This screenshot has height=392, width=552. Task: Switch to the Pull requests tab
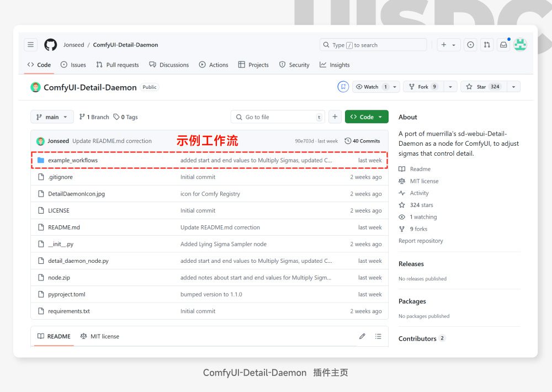click(118, 65)
